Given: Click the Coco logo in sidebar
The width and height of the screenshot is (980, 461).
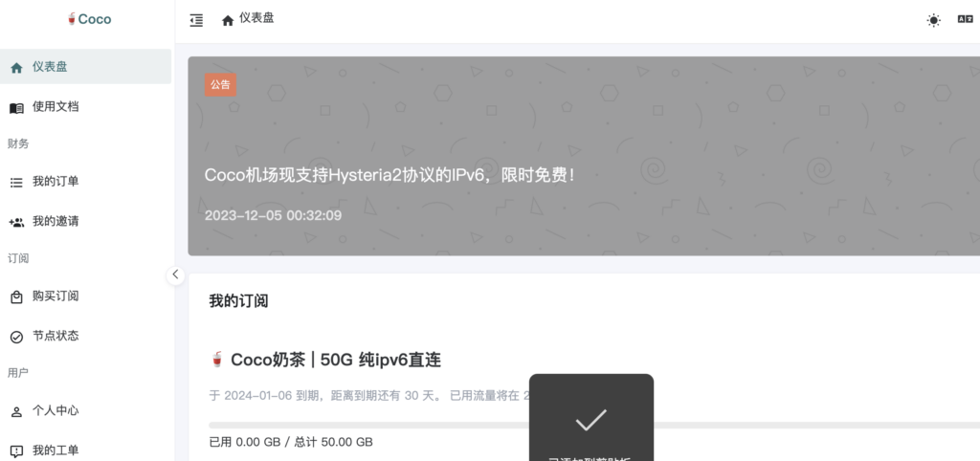Looking at the screenshot, I should [x=88, y=19].
